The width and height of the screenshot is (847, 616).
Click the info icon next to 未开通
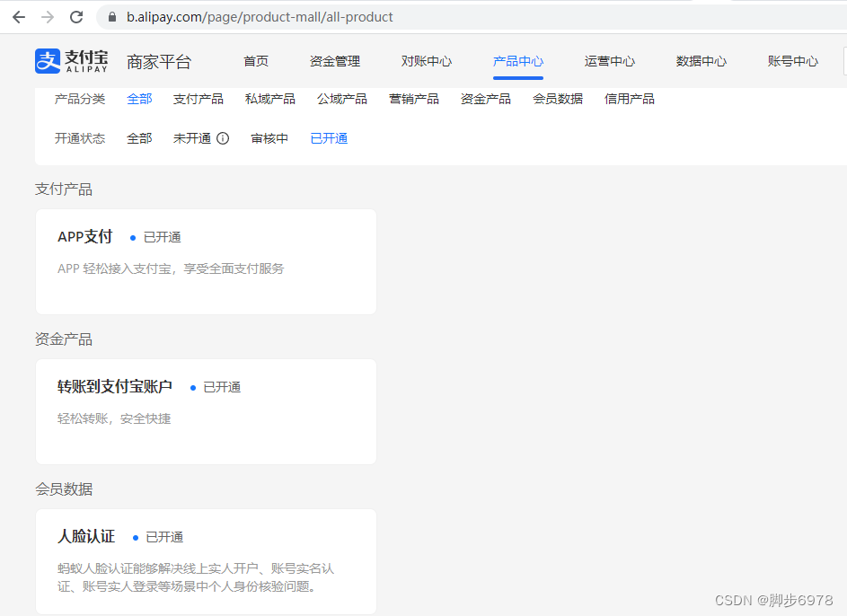coord(223,139)
